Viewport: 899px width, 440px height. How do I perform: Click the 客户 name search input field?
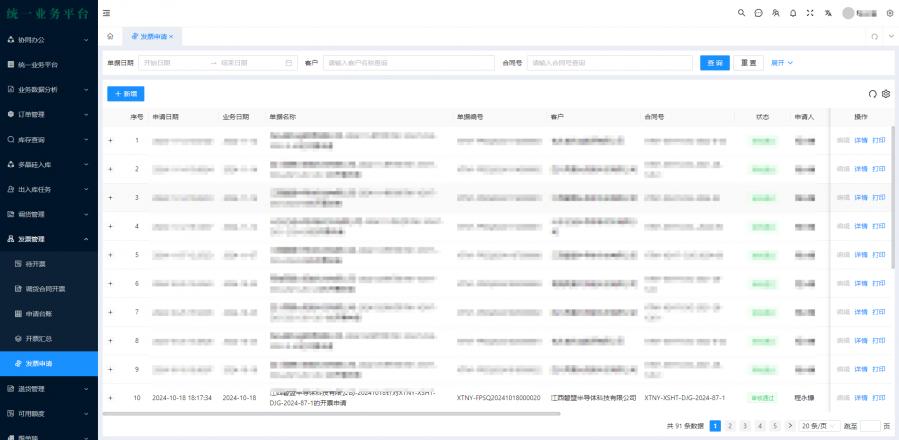[408, 62]
